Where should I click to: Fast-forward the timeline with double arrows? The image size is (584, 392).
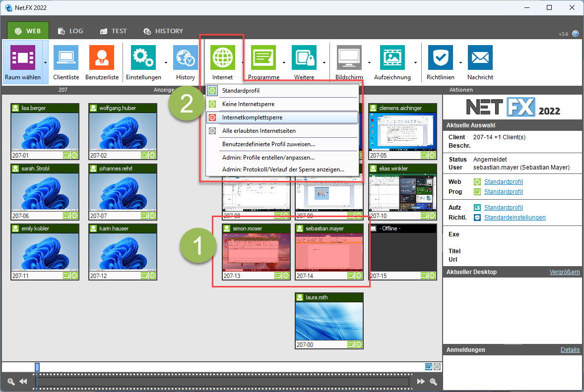pyautogui.click(x=421, y=382)
